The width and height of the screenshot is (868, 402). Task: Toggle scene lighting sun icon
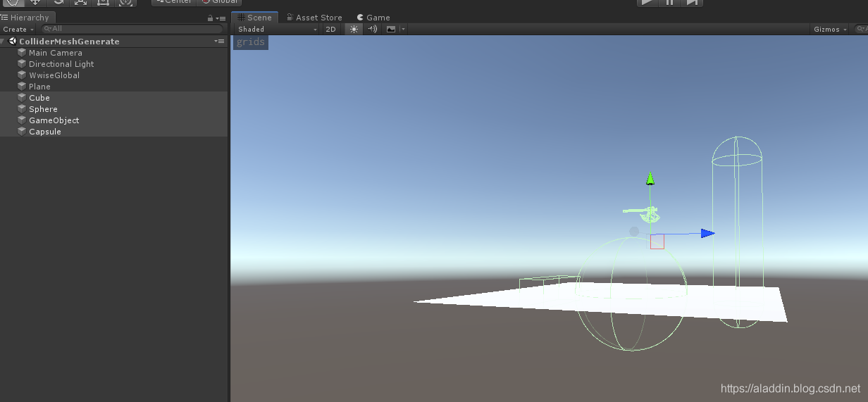click(x=354, y=29)
